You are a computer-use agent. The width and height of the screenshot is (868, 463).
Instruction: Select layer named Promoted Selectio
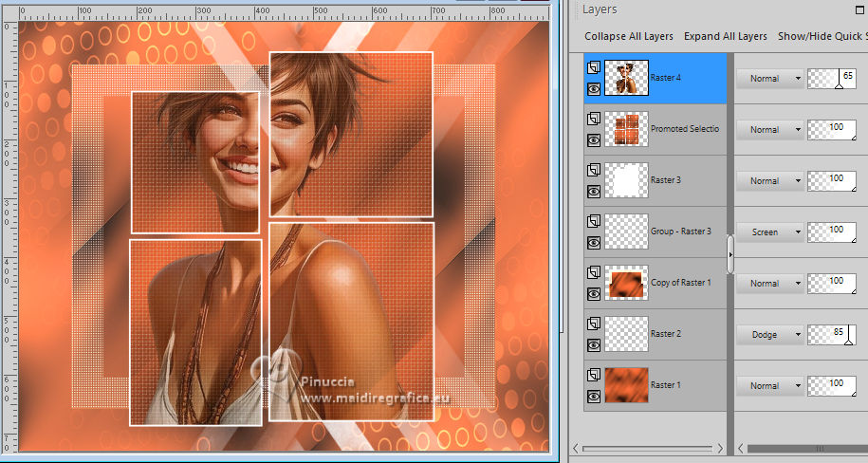pyautogui.click(x=685, y=128)
